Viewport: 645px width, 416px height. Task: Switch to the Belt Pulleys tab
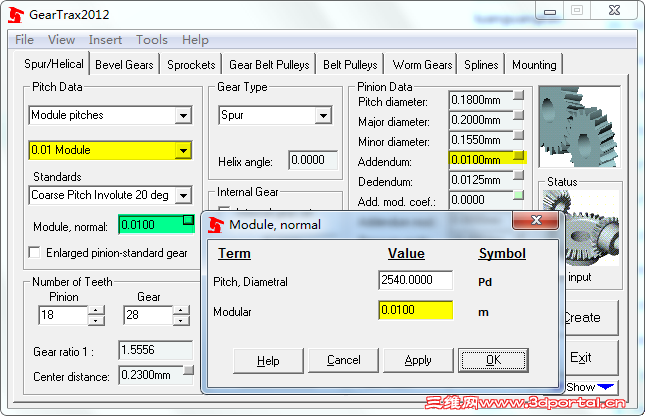pyautogui.click(x=350, y=65)
